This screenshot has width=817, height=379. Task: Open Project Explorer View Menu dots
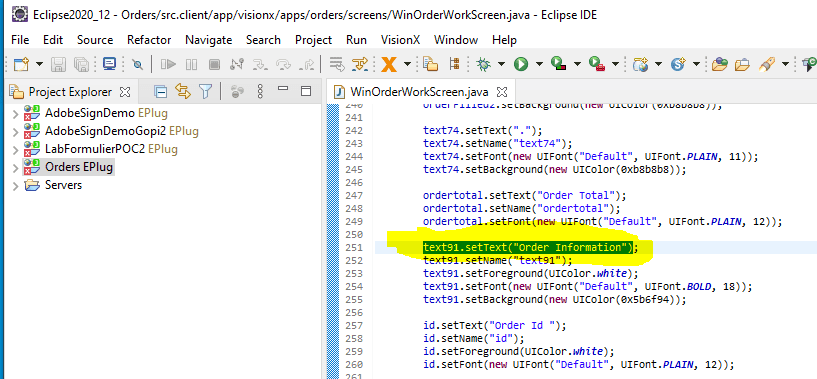click(x=261, y=92)
